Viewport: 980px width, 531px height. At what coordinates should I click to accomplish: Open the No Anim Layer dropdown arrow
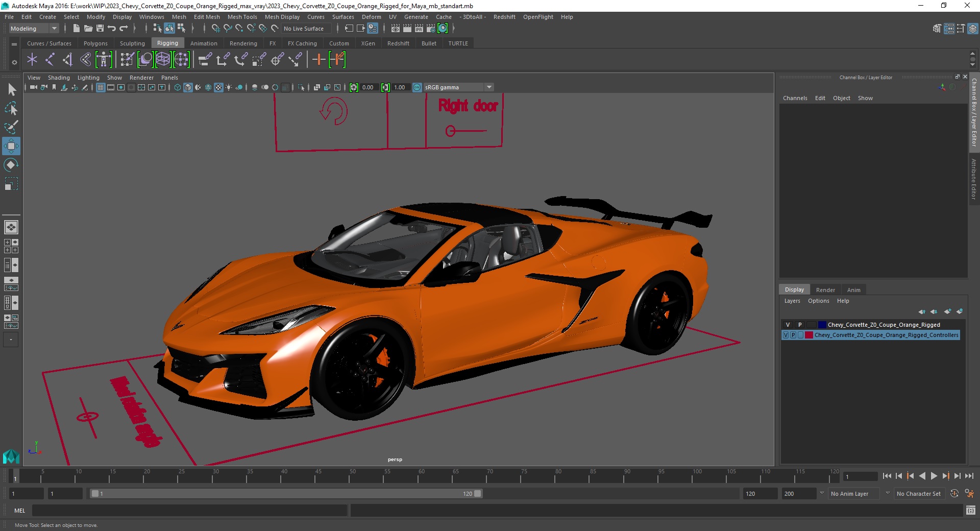point(822,494)
